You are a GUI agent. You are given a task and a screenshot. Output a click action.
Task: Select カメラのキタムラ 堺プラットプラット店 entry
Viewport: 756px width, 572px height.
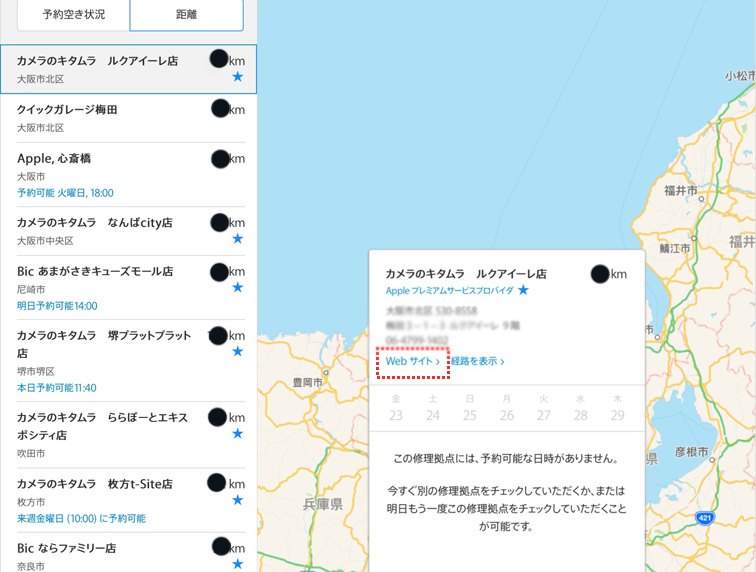(131, 360)
